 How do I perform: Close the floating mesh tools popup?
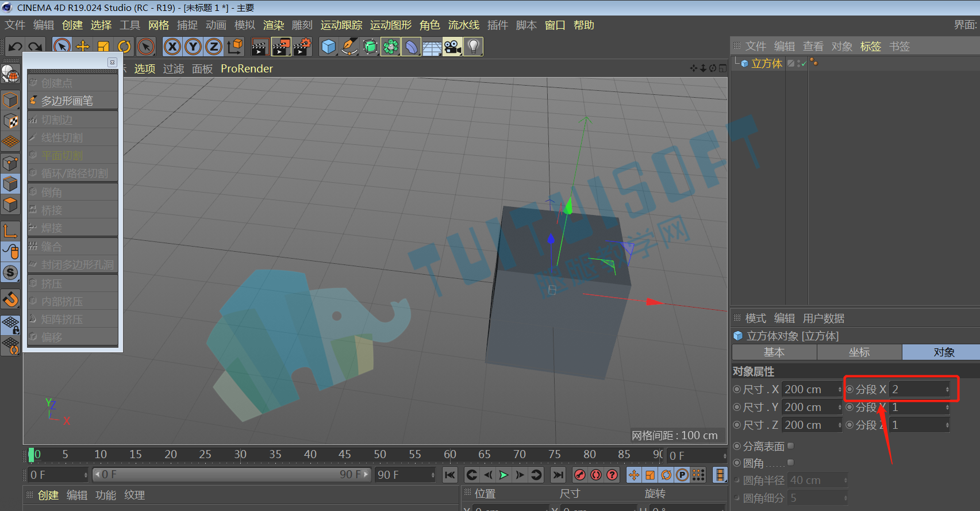[x=112, y=62]
